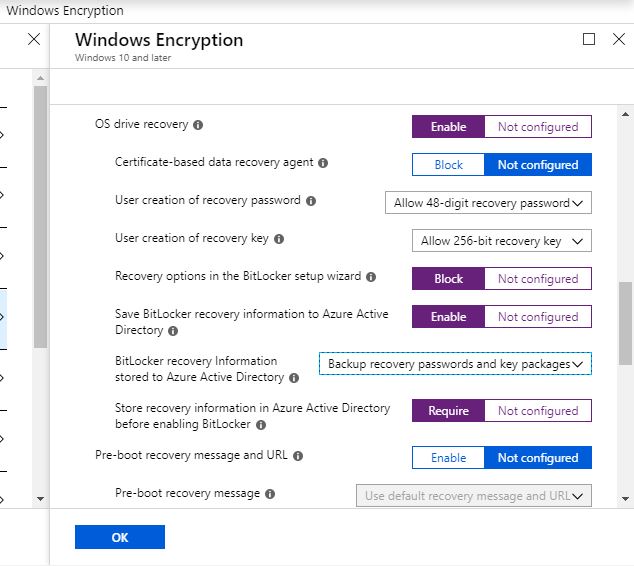Screen dimensions: 634x566
Task: Click info icon beside Certificate-based data recovery agent
Action: pyautogui.click(x=323, y=162)
